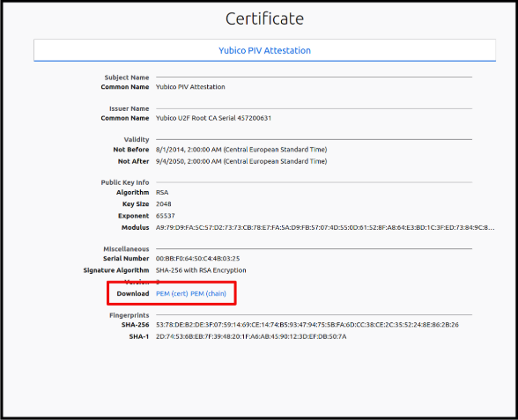This screenshot has width=518, height=420.
Task: Click the Not Before label
Action: pos(131,150)
